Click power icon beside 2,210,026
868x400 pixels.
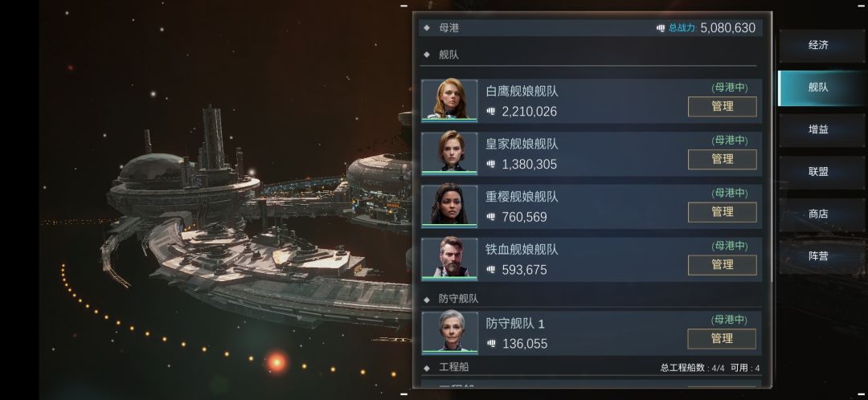tap(490, 111)
